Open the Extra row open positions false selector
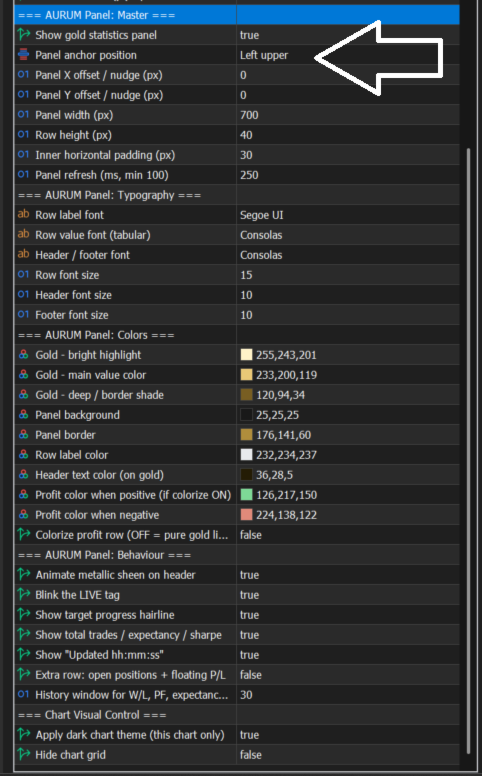482x776 pixels. (x=348, y=675)
